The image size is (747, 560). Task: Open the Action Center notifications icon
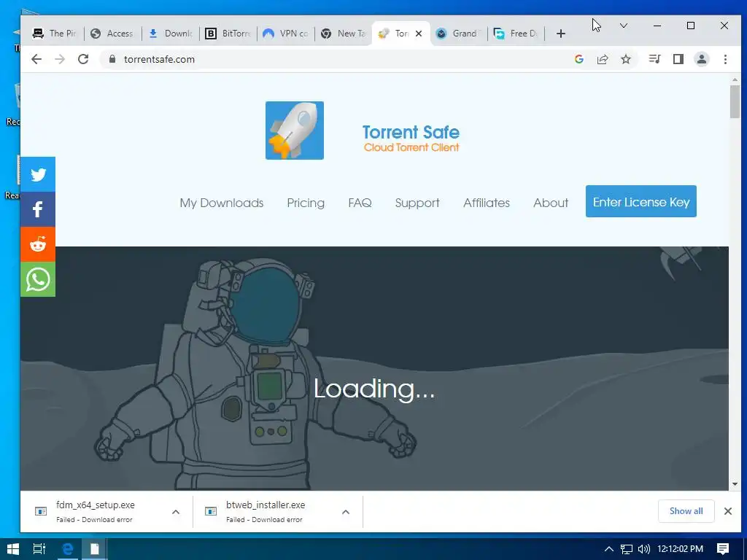[x=723, y=548]
